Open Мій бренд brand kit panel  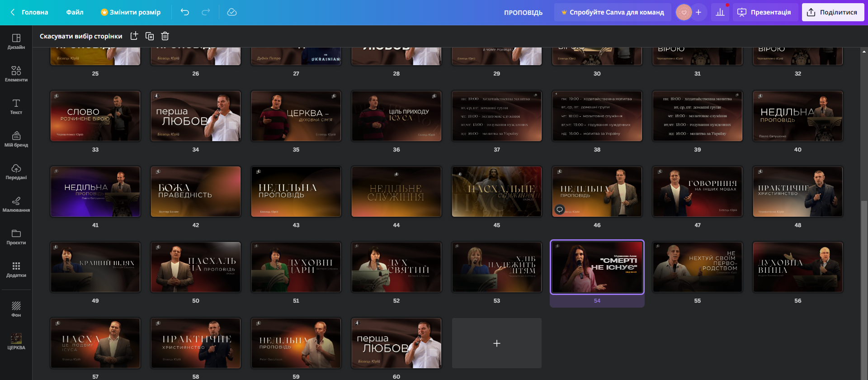pyautogui.click(x=16, y=139)
